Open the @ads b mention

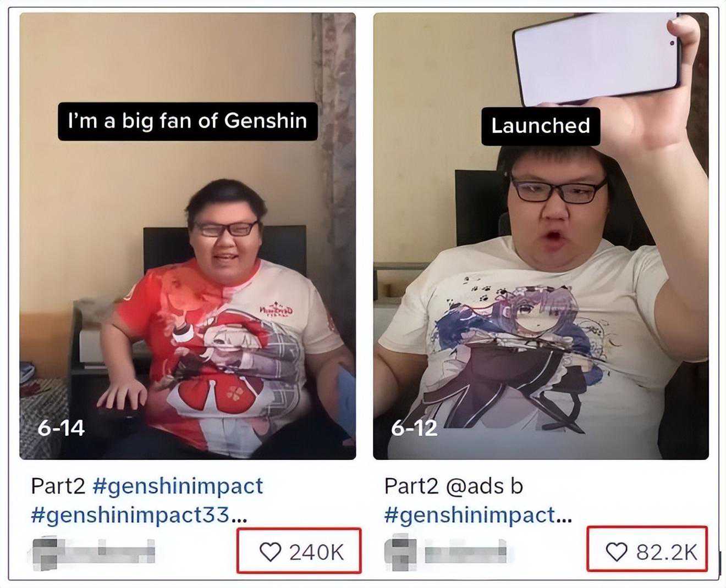pyautogui.click(x=484, y=486)
